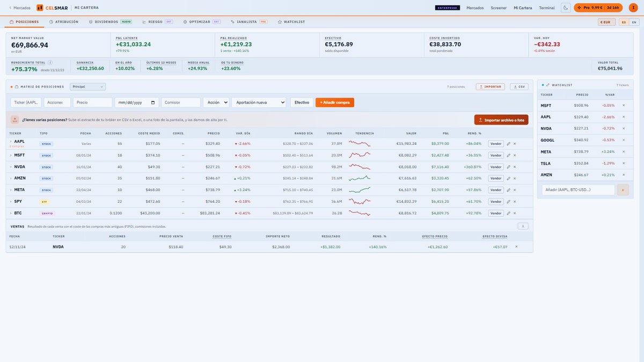
Task: Open the user avatar account menu
Action: click(x=632, y=8)
